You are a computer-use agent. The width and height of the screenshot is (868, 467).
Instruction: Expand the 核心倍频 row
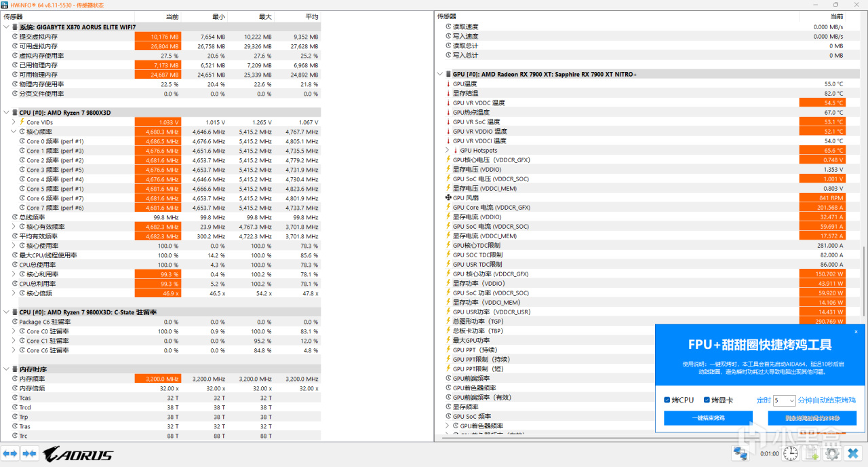pos(14,293)
